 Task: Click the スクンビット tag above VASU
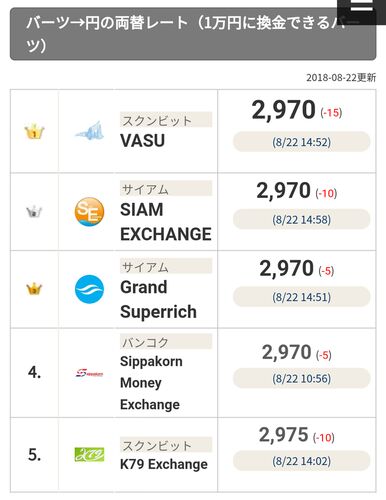click(x=166, y=120)
